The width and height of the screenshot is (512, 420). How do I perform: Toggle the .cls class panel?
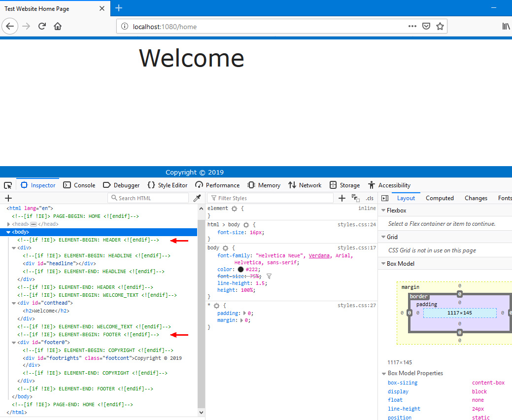click(x=369, y=198)
